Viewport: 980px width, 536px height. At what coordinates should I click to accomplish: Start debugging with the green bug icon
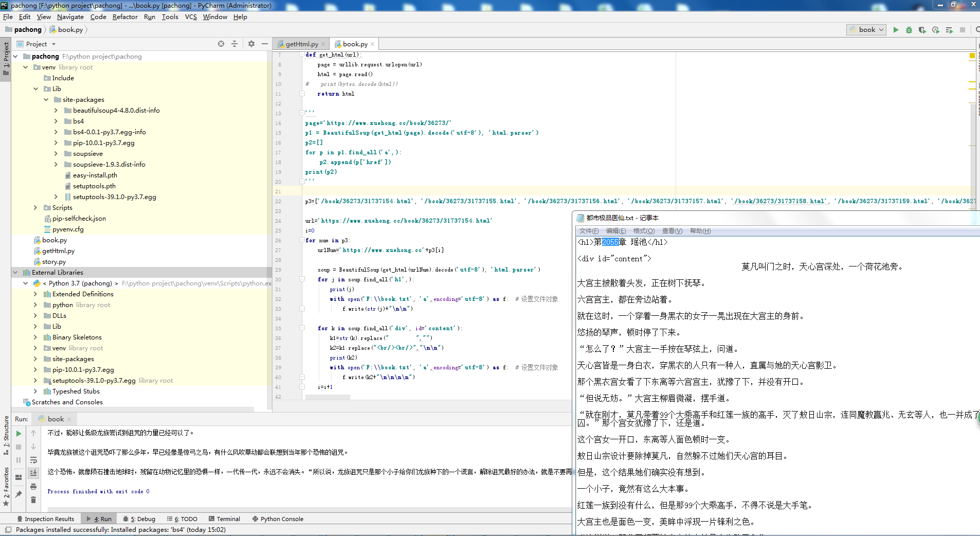click(x=909, y=30)
